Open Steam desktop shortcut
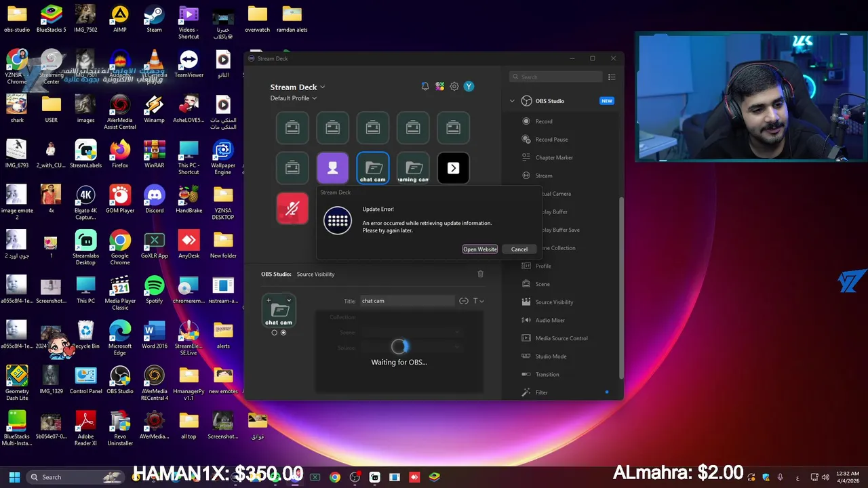The height and width of the screenshot is (488, 868). tap(154, 18)
